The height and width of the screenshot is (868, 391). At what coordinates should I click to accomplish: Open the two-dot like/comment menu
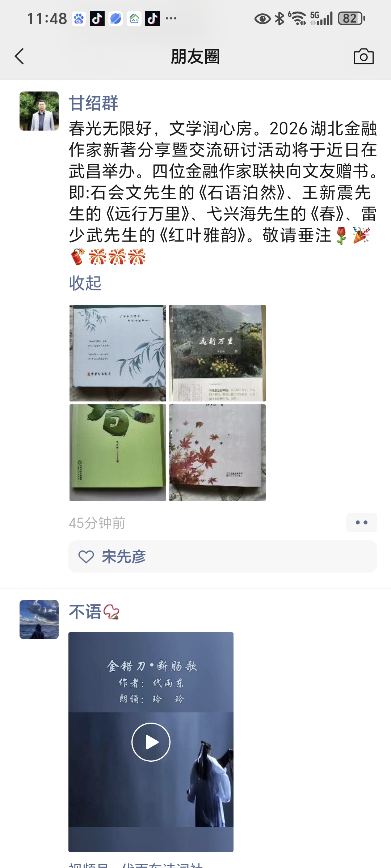(x=361, y=523)
